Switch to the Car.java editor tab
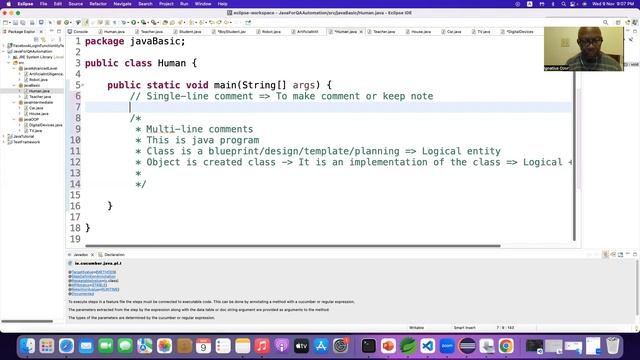Screen dimensions: 640x360 coord(451,31)
